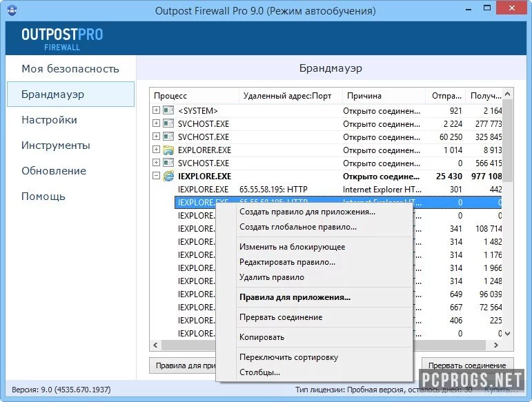Click the 25 430 total sent value
The width and height of the screenshot is (532, 402).
(x=449, y=177)
